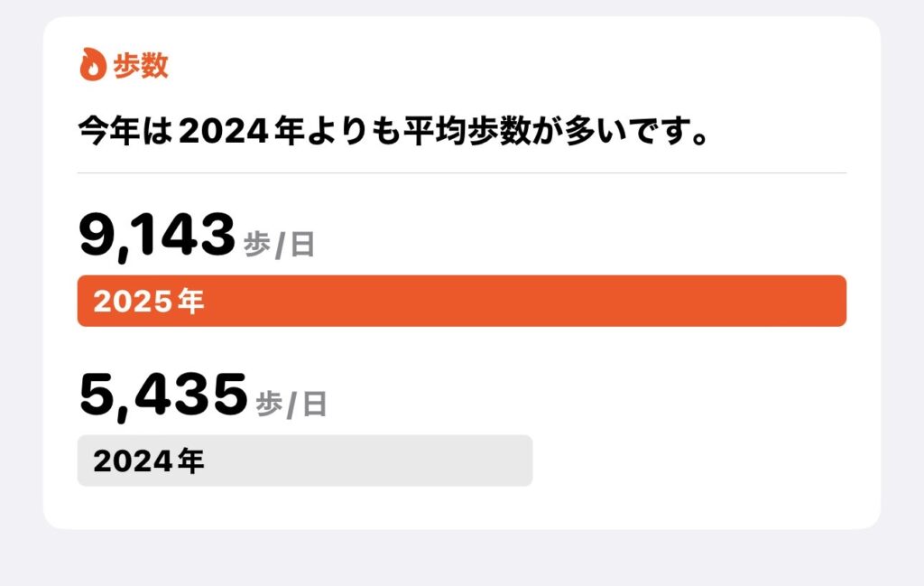Click the right end of the gray 2024 bar
The height and width of the screenshot is (586, 924).
(x=521, y=460)
